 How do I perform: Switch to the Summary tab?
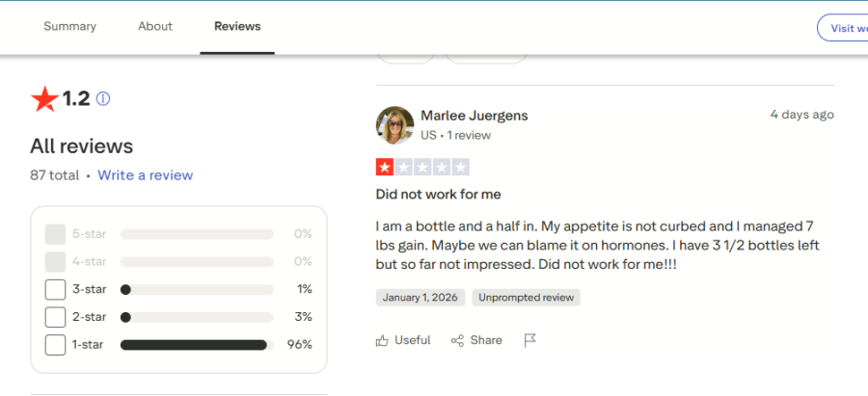click(70, 26)
